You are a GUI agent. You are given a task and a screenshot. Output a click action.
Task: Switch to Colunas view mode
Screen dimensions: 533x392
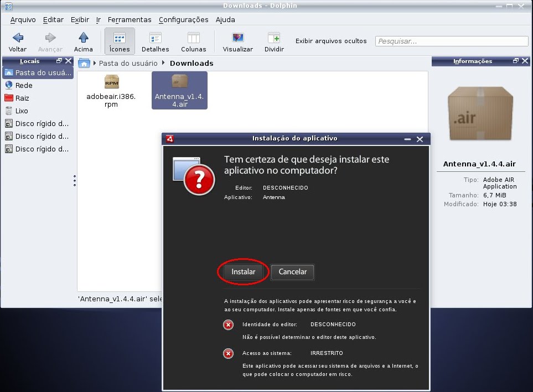click(193, 42)
